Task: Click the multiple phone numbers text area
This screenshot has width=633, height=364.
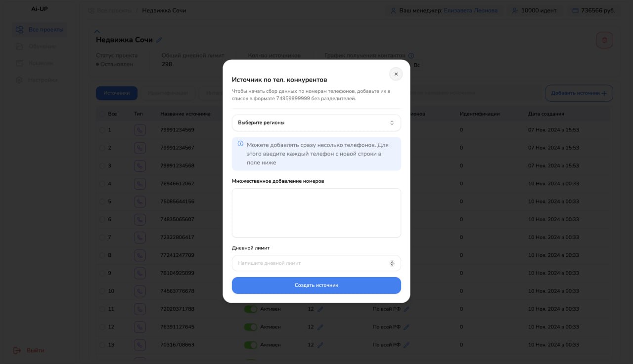Action: (x=316, y=213)
